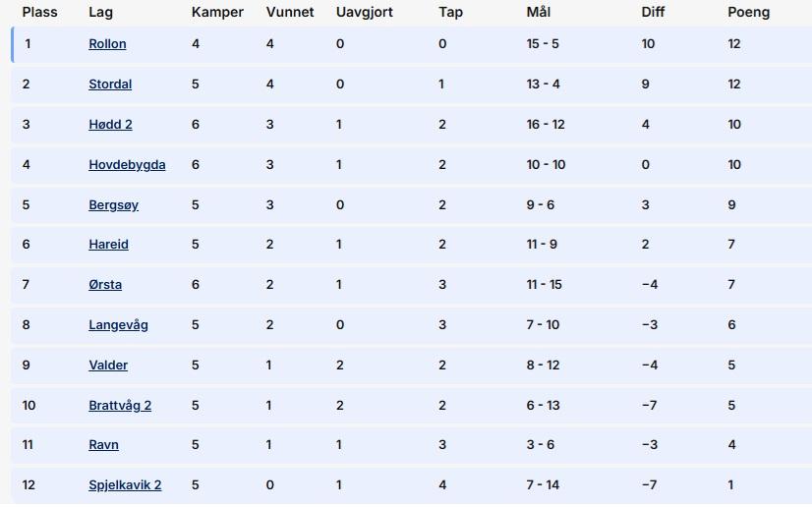Viewport: 812px width, 507px height.
Task: Click the Vunnet column header
Action: (289, 12)
